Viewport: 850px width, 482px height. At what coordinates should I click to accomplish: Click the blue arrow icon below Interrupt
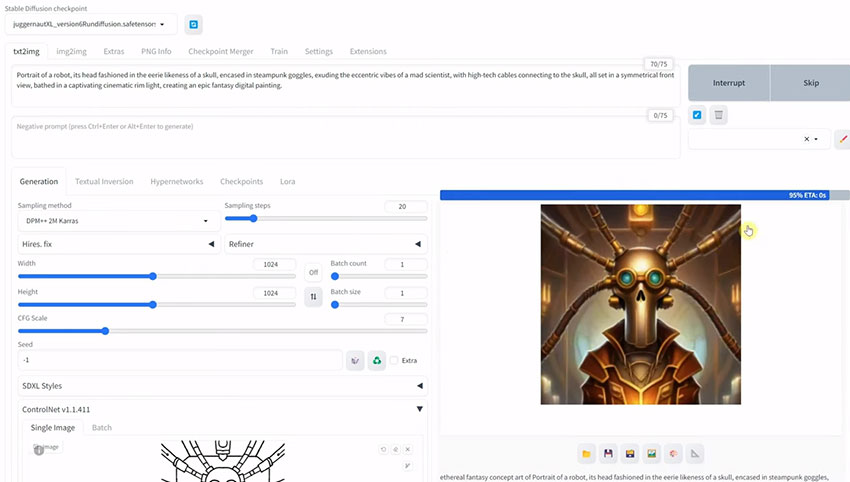[x=697, y=115]
